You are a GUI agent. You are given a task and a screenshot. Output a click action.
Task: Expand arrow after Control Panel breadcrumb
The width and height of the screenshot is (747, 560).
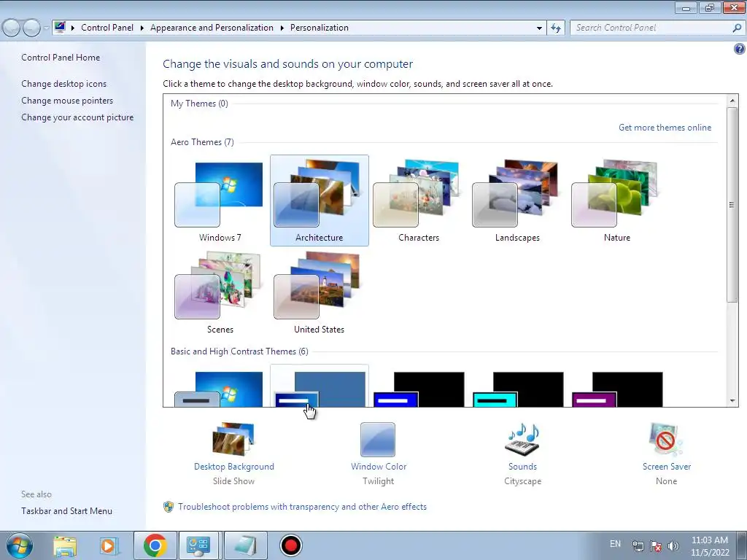(142, 28)
